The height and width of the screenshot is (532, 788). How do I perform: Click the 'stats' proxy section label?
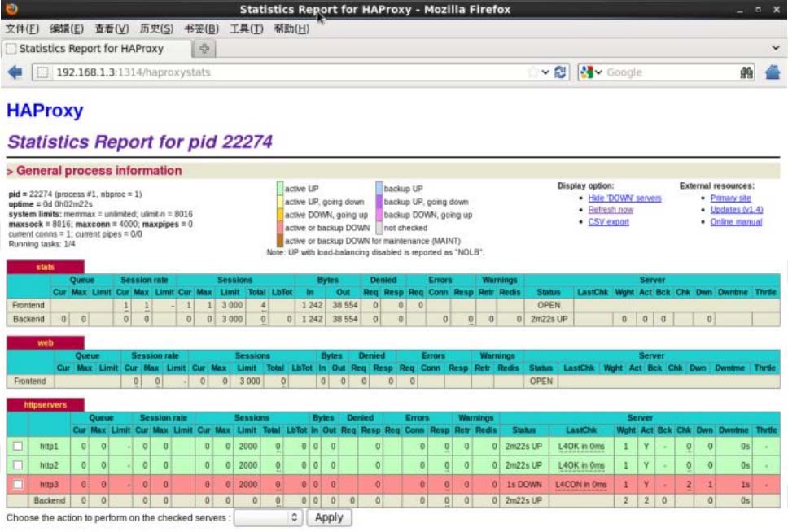click(46, 267)
